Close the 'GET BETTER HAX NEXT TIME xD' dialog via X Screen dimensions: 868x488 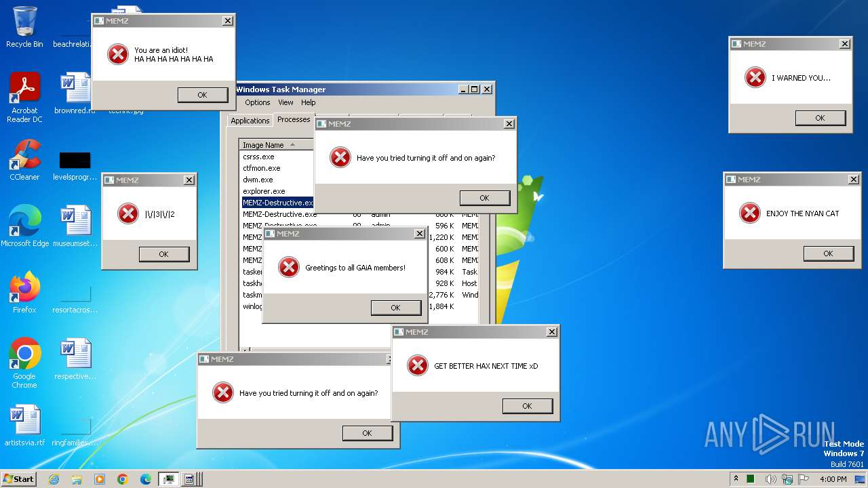pos(551,332)
